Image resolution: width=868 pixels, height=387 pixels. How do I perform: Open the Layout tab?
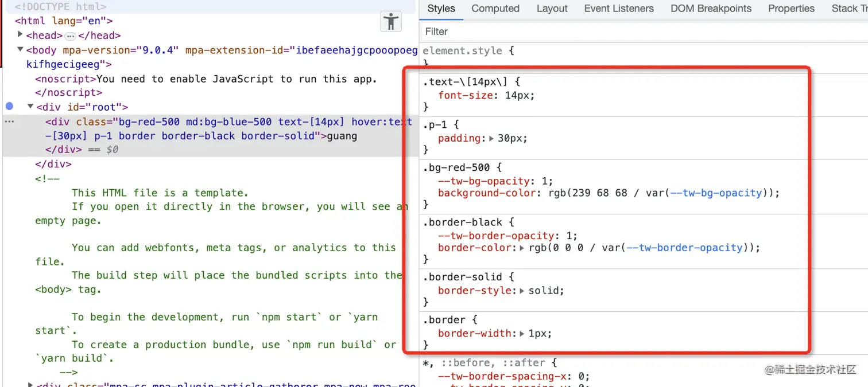552,9
